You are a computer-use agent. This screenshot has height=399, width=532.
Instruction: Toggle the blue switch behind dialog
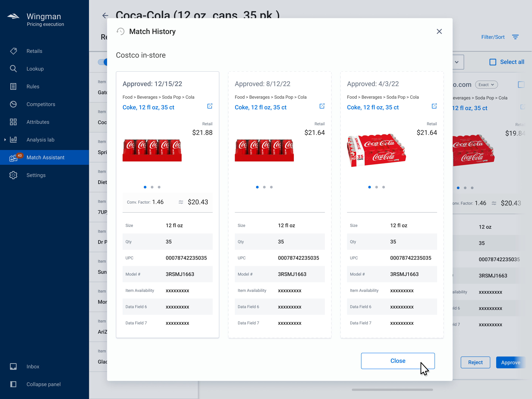102,62
